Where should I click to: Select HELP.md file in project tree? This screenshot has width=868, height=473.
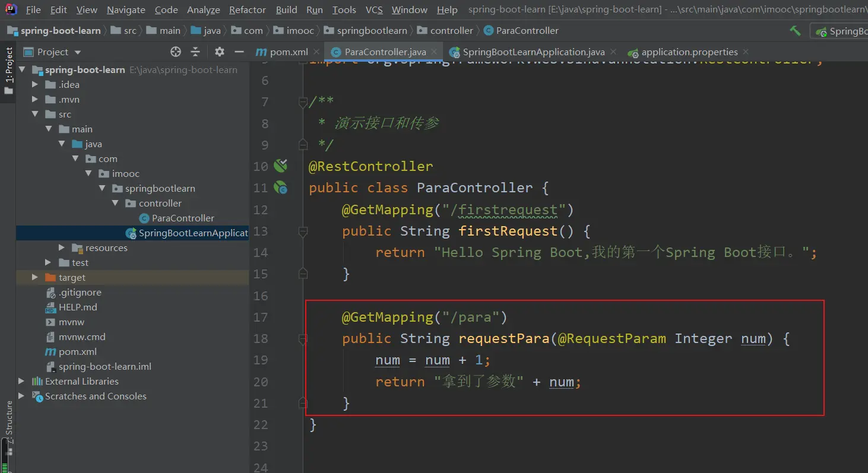pyautogui.click(x=77, y=307)
